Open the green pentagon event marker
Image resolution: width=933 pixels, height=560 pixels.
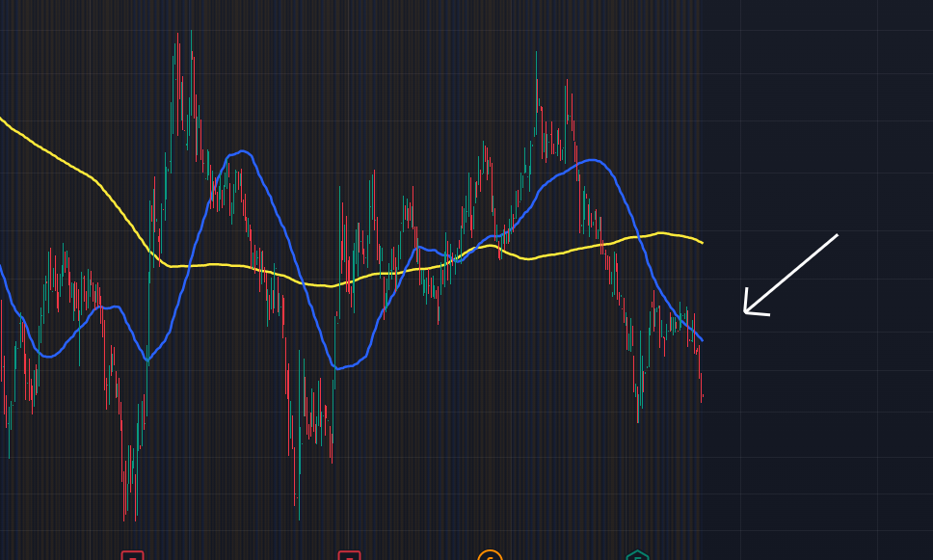click(637, 555)
